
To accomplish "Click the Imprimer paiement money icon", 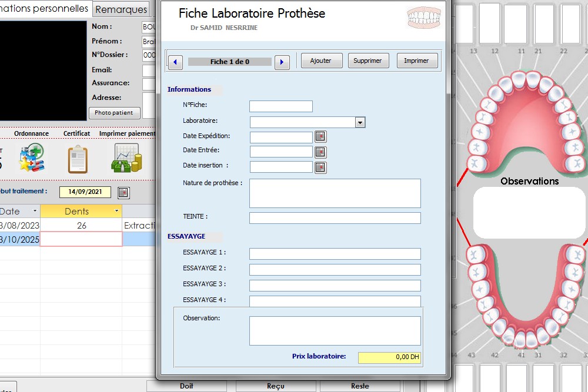I will point(126,159).
